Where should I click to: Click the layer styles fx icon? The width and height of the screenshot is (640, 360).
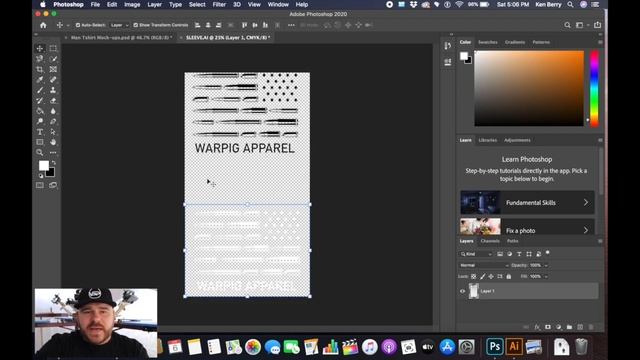click(537, 327)
